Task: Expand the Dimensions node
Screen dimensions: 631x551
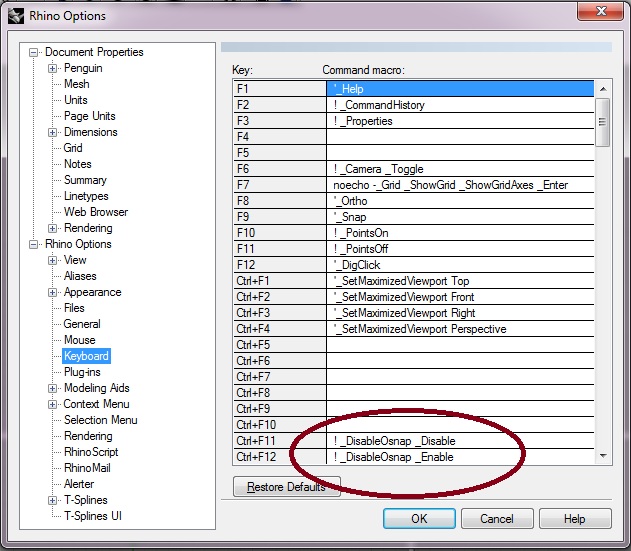Action: (52, 132)
